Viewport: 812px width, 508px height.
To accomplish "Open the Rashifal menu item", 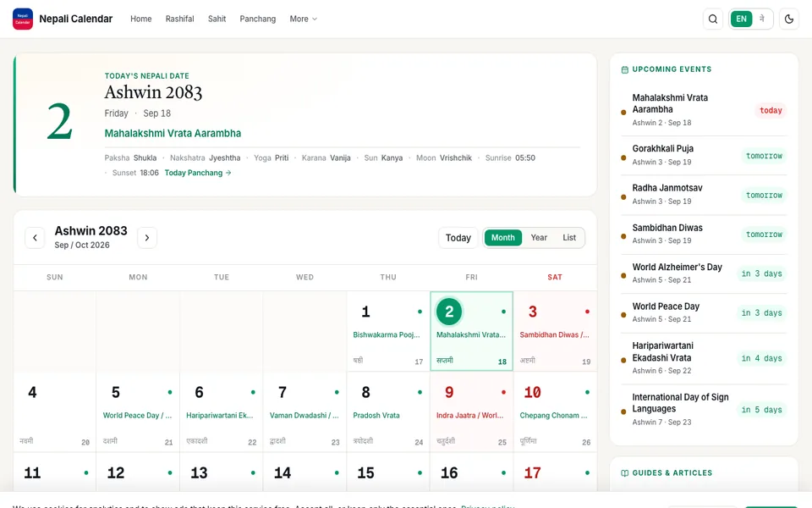I will 179,19.
